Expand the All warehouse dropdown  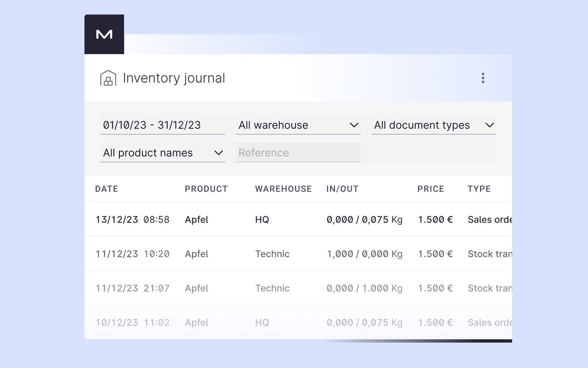(x=298, y=125)
